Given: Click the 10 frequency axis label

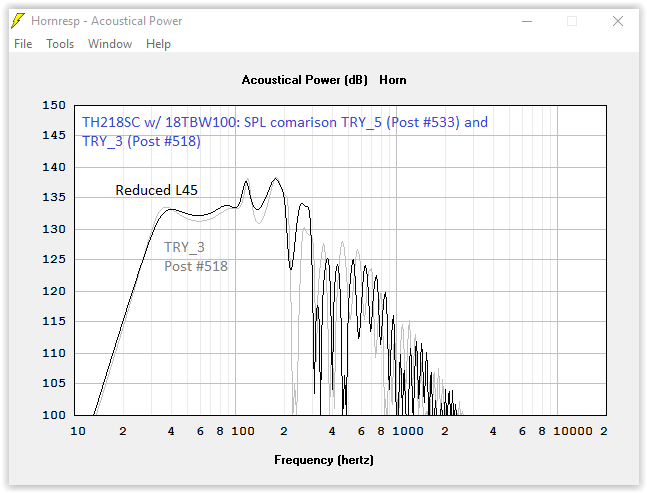Looking at the screenshot, I should (78, 431).
